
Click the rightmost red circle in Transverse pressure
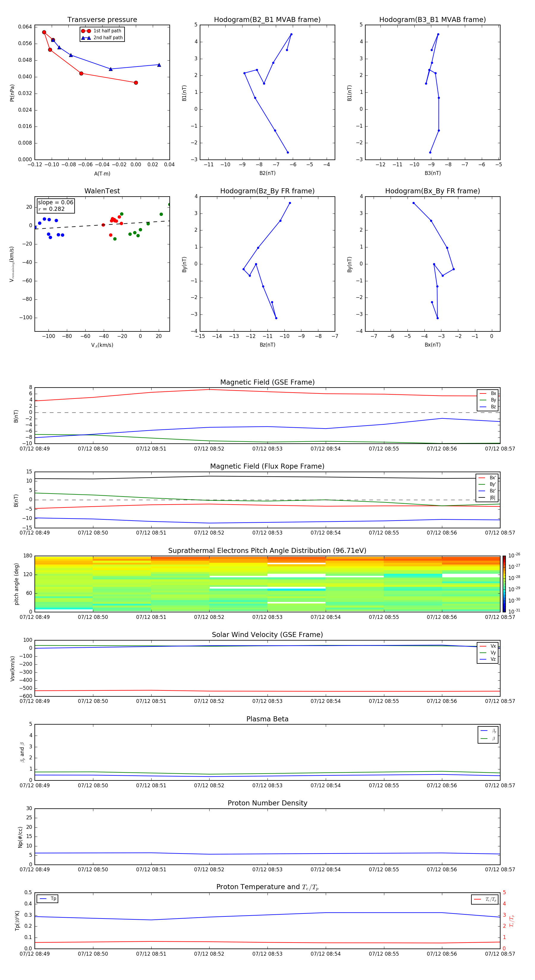coord(136,83)
